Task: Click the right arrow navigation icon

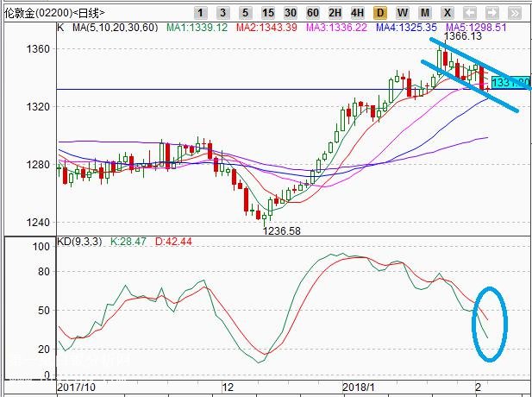Action: tap(492, 13)
